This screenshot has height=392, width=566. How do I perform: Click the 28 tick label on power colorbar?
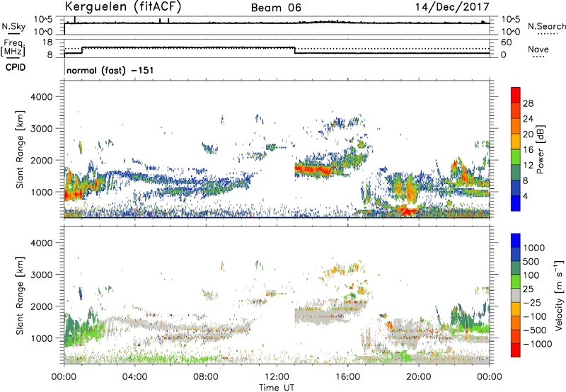(528, 103)
